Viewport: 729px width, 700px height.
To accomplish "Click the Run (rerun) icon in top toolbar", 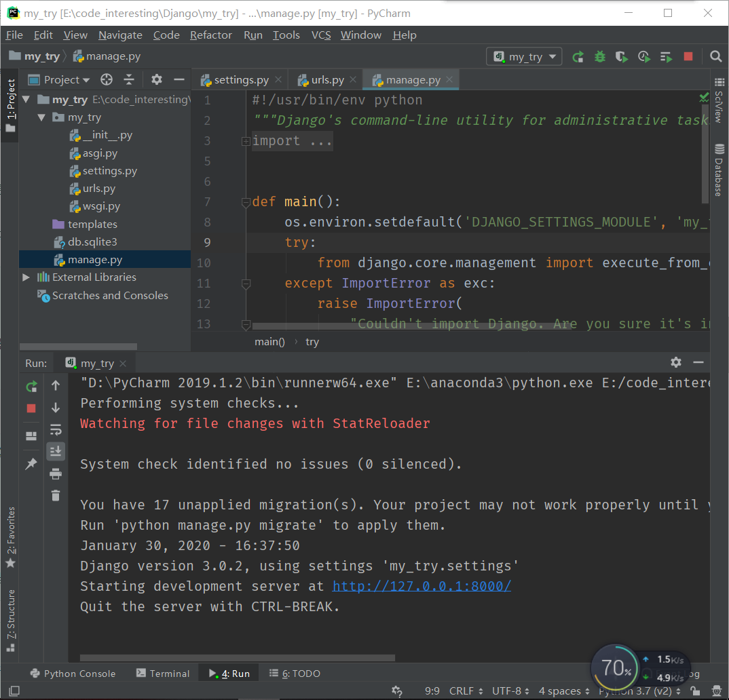I will 578,57.
